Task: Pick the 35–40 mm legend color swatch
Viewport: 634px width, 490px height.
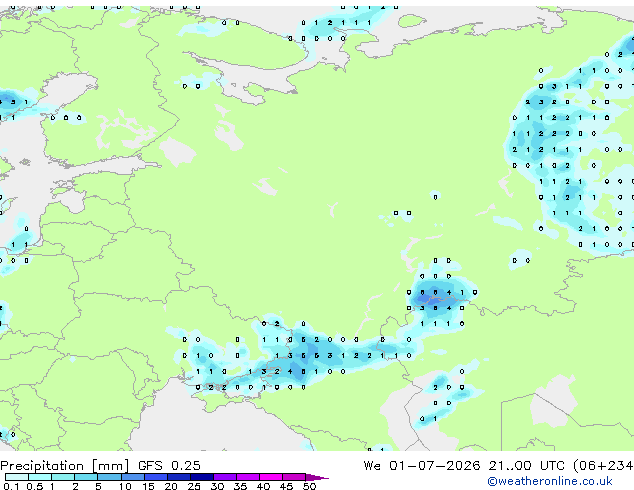Action: click(x=247, y=477)
